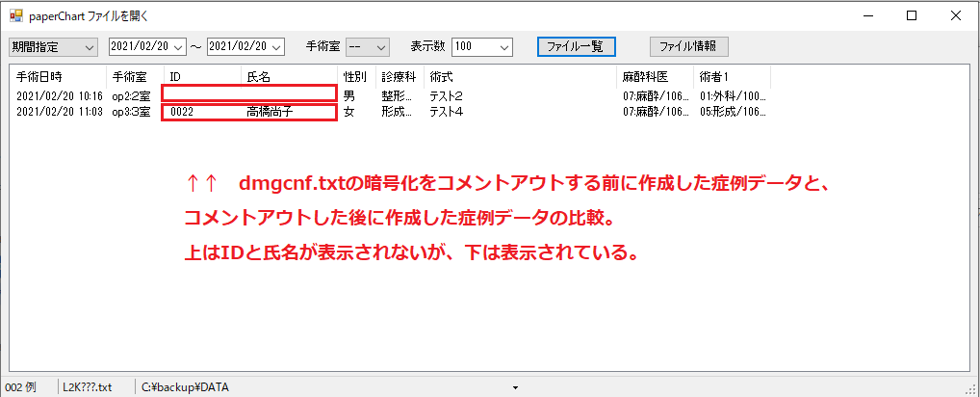
Task: Click the paperChart app icon in title bar
Action: click(x=15, y=16)
